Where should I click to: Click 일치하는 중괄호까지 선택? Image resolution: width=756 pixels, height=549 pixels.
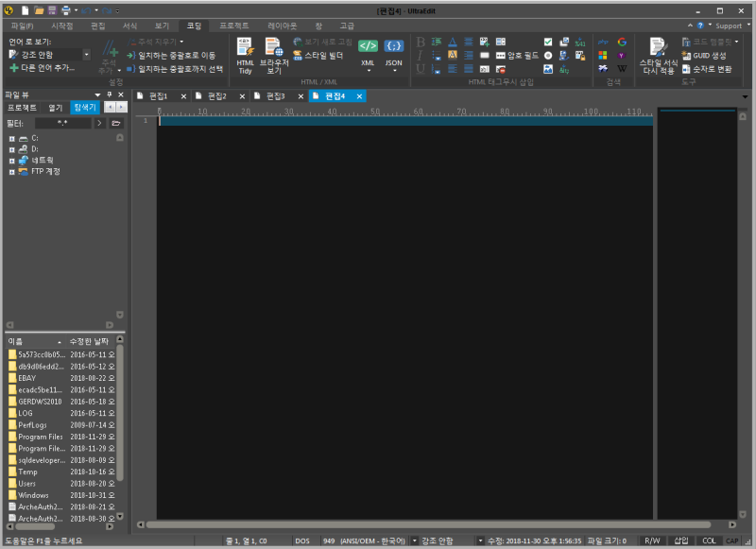(175, 69)
